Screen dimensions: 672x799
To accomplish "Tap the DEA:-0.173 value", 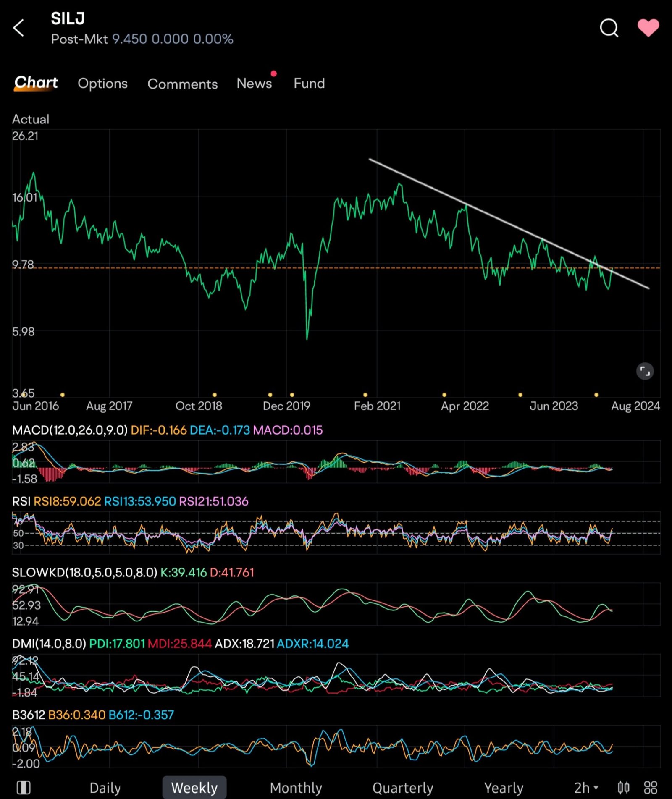I will click(220, 430).
